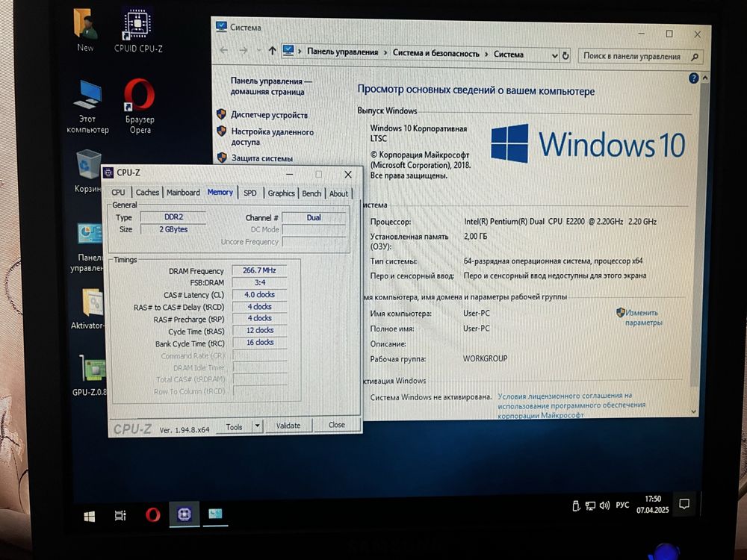Click the Cycle Time value 12 clocks
Viewport: 747px width, 560px height.
click(260, 330)
